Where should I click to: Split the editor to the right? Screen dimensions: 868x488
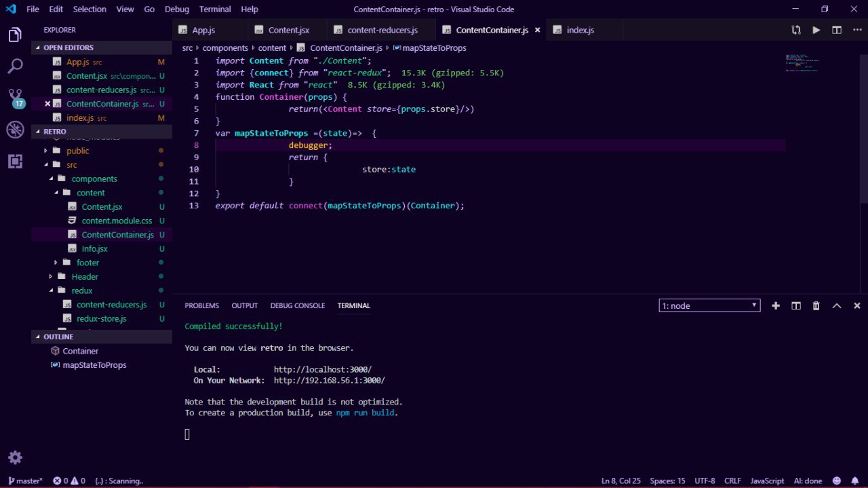point(837,30)
